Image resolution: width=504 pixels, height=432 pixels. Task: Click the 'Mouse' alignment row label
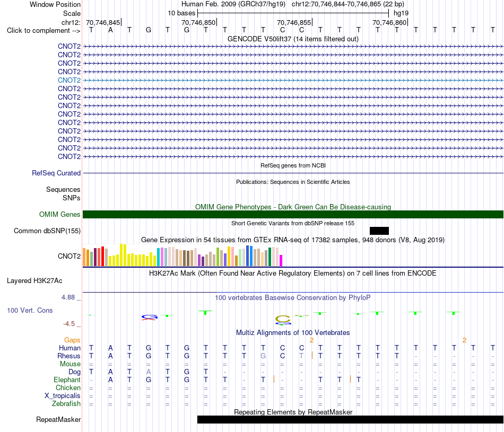pyautogui.click(x=70, y=364)
